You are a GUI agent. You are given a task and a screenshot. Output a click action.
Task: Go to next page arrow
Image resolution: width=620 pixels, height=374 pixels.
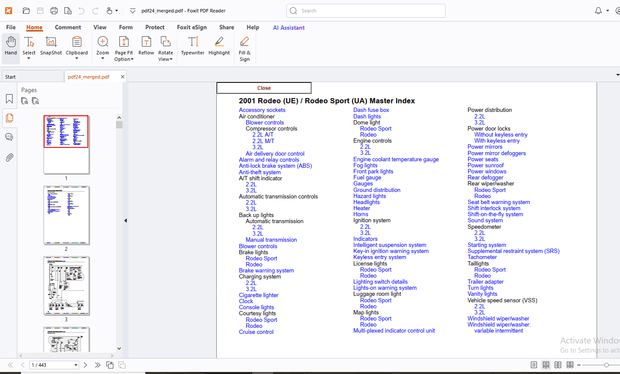[85, 365]
